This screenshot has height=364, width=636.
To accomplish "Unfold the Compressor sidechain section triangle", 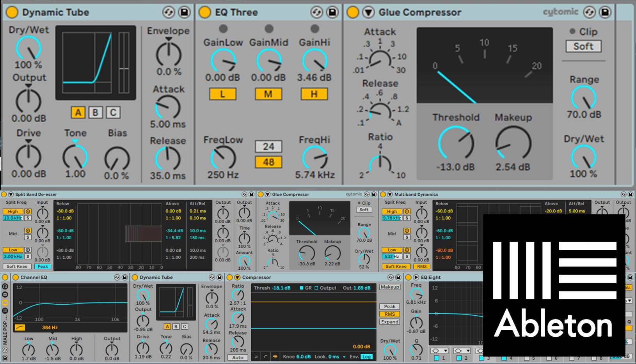I will coord(237,277).
